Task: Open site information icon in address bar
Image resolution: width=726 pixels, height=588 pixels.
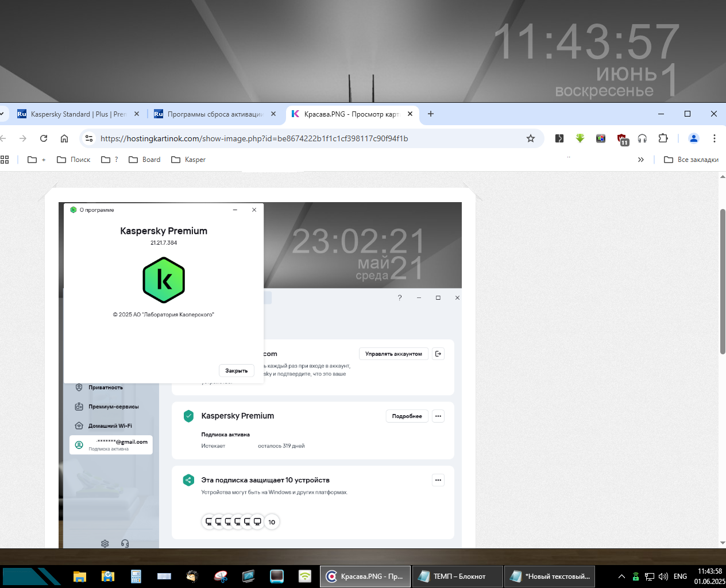Action: [88, 138]
